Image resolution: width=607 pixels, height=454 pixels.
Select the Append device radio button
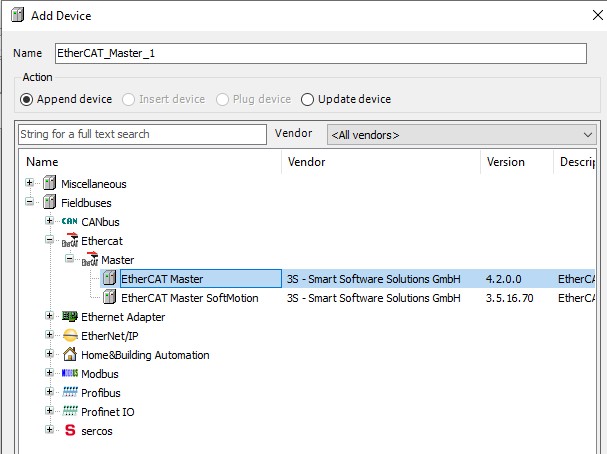click(x=27, y=99)
